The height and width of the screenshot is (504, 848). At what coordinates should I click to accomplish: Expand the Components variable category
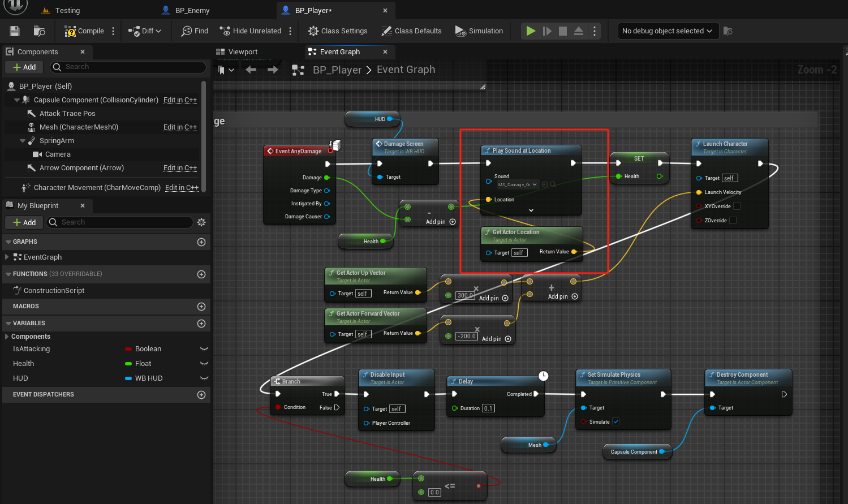tap(7, 337)
